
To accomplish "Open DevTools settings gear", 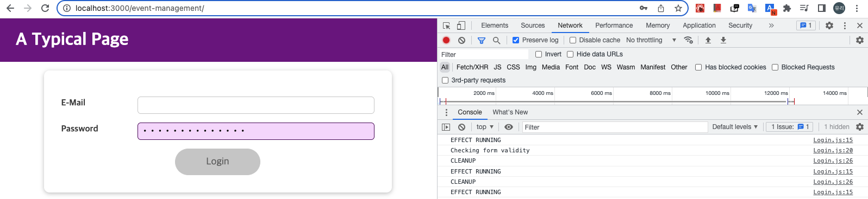I will coord(829,25).
